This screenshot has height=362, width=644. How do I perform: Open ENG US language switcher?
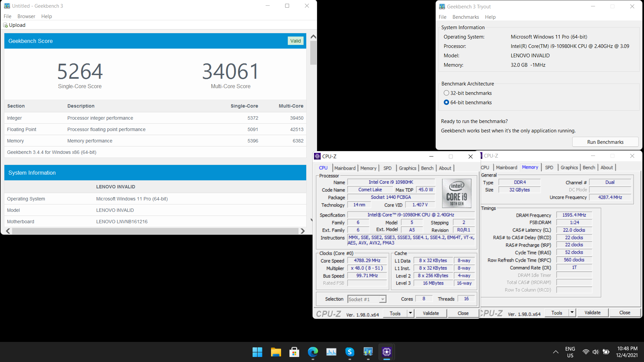[570, 352]
